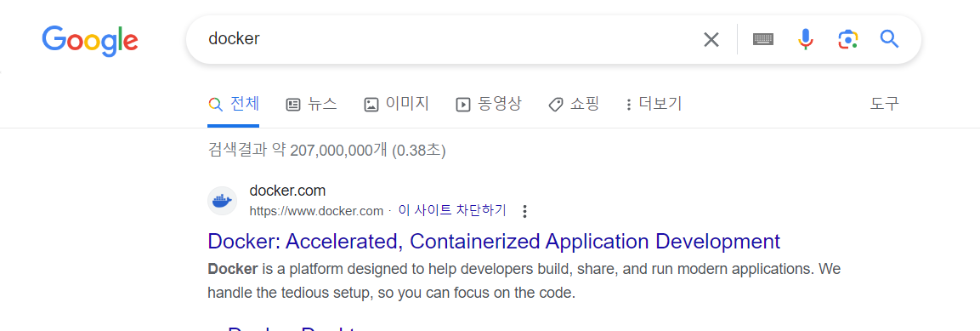Select the 전체 tab
980x331 pixels.
pyautogui.click(x=235, y=104)
